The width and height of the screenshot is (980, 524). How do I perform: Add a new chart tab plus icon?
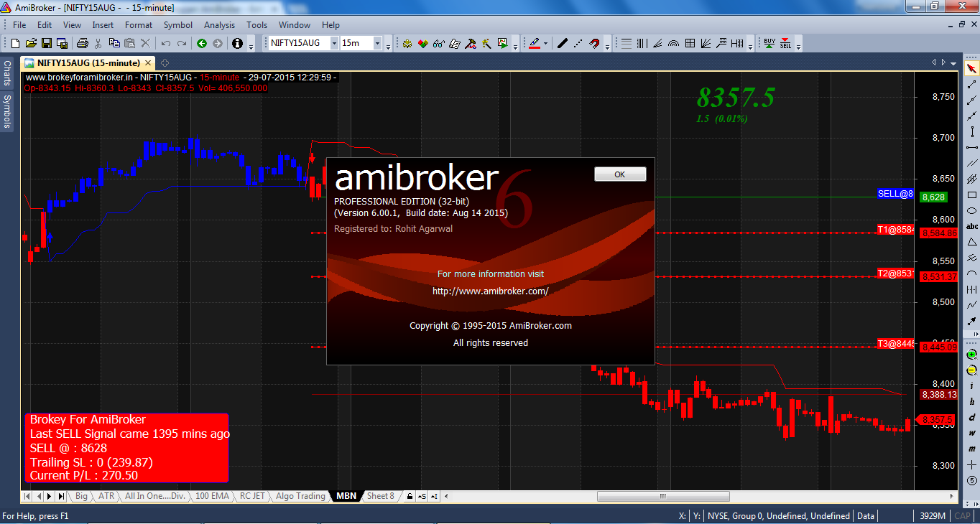[165, 62]
